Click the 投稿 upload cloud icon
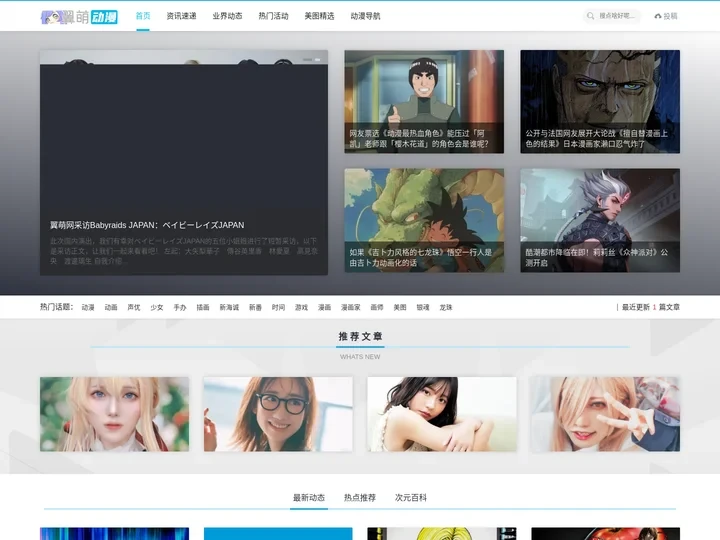The height and width of the screenshot is (540, 720). pos(658,16)
